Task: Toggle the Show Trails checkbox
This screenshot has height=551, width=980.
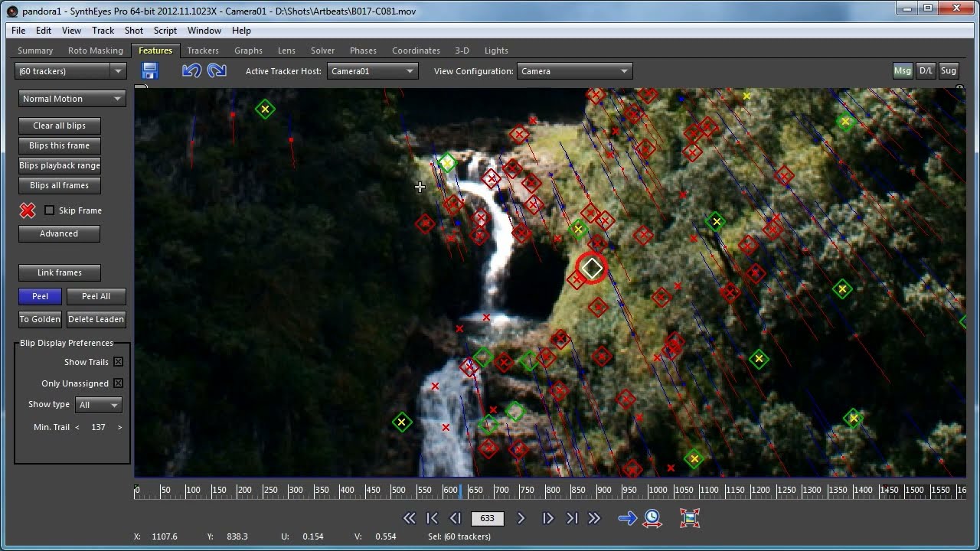Action: pyautogui.click(x=119, y=362)
